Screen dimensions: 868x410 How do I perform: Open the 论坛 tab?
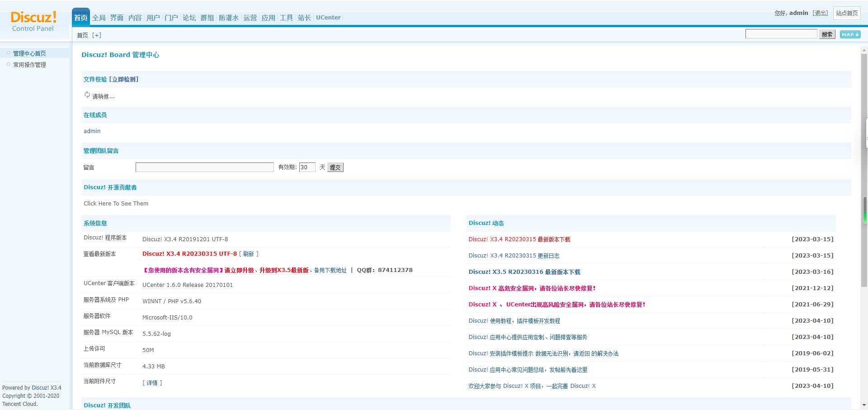point(189,18)
